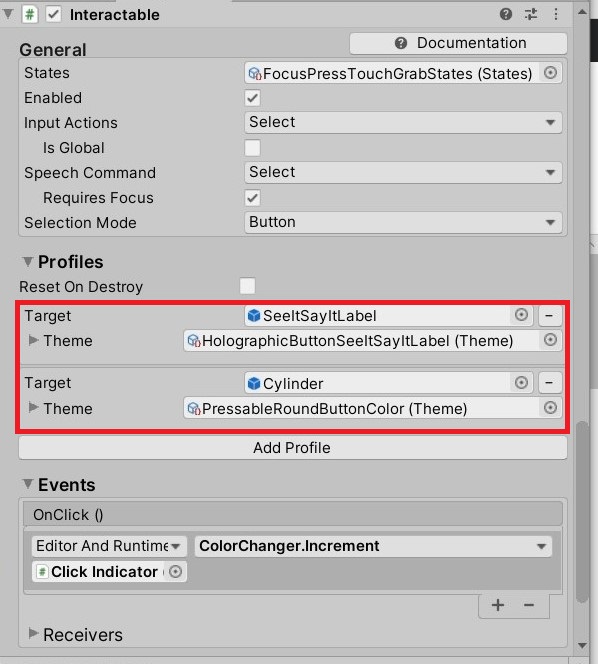Open component preset sliders icon
The height and width of the screenshot is (664, 598).
[531, 14]
